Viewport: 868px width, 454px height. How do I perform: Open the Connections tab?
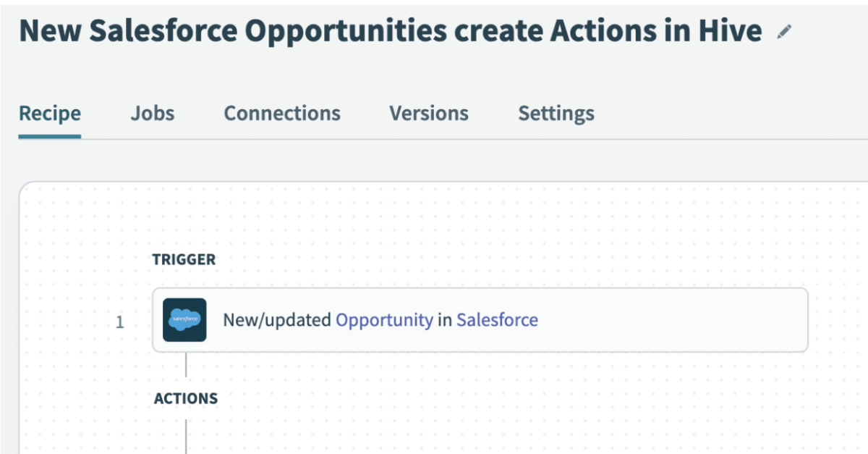[x=282, y=113]
